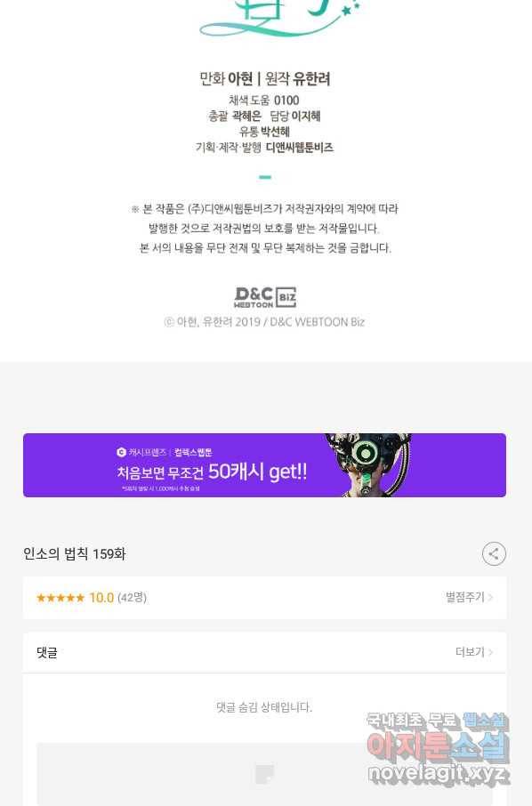Expand comments with 더보기
This screenshot has width=532, height=806.
click(x=470, y=652)
